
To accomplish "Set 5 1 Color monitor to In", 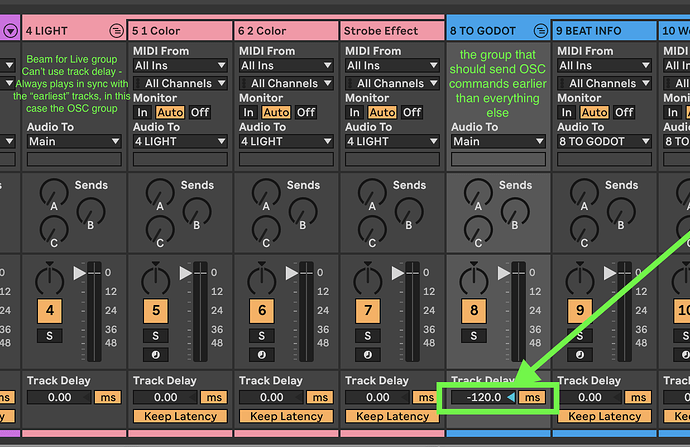I will coord(143,112).
